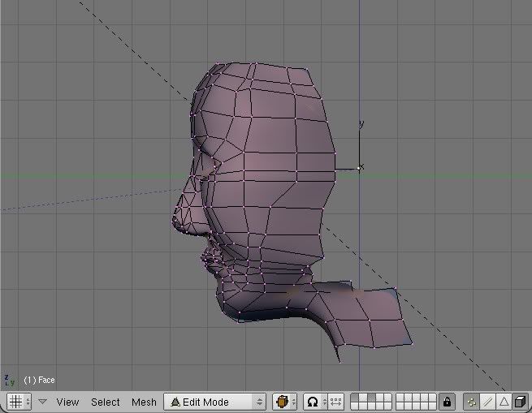The width and height of the screenshot is (532, 413).
Task: Toggle first layer of the second layer block
Action: pyautogui.click(x=400, y=398)
